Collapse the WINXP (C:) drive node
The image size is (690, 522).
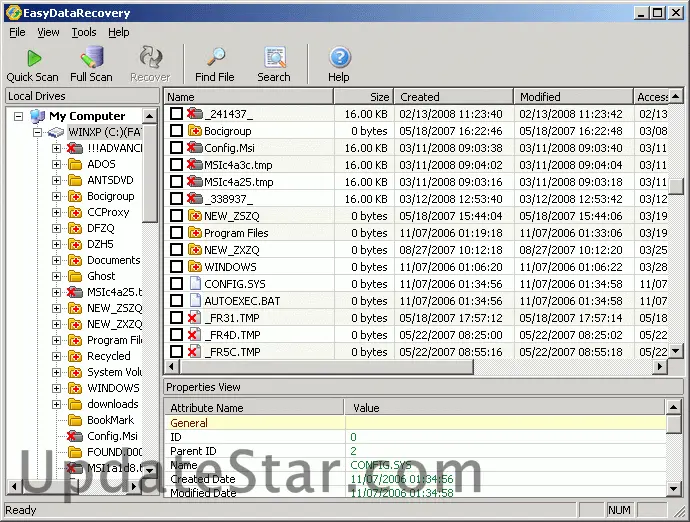pos(38,132)
